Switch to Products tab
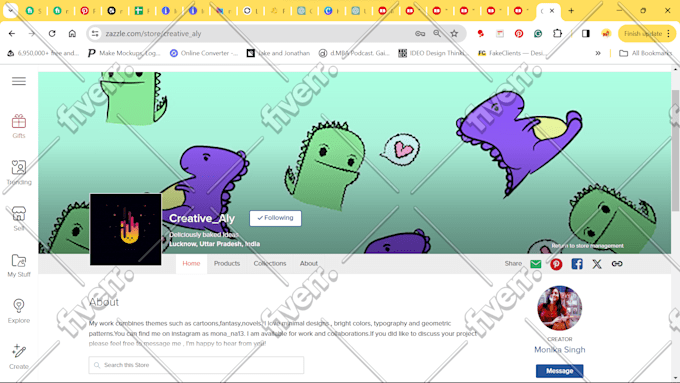 pos(227,263)
